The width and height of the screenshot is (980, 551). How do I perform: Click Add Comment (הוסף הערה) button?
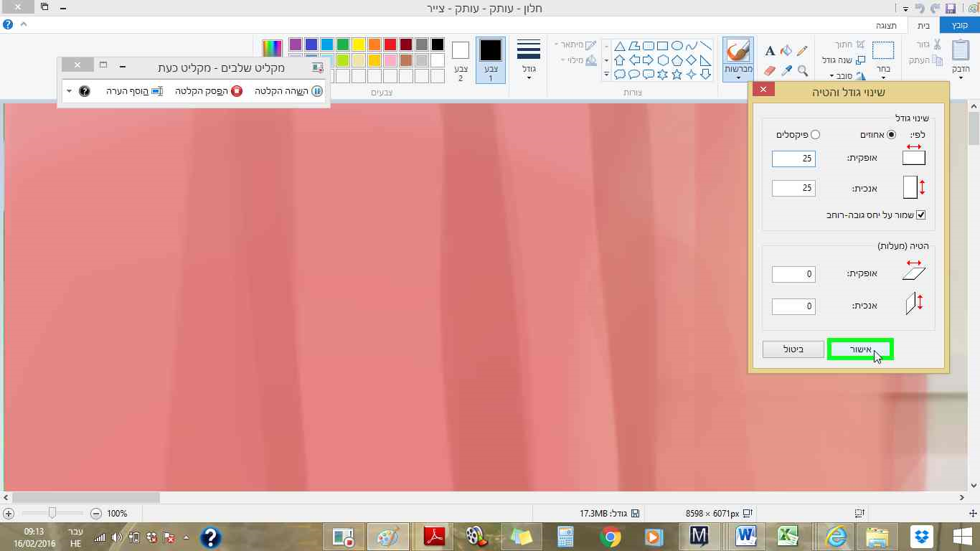135,91
